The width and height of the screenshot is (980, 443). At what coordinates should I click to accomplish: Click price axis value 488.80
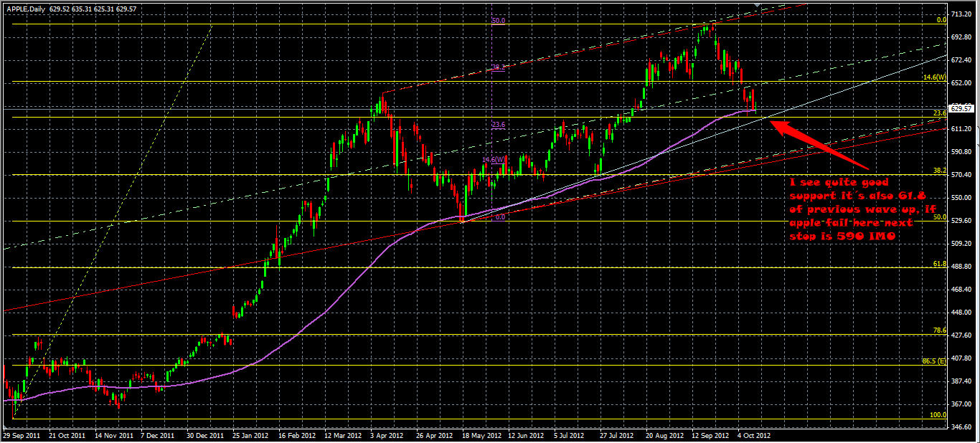coord(961,266)
